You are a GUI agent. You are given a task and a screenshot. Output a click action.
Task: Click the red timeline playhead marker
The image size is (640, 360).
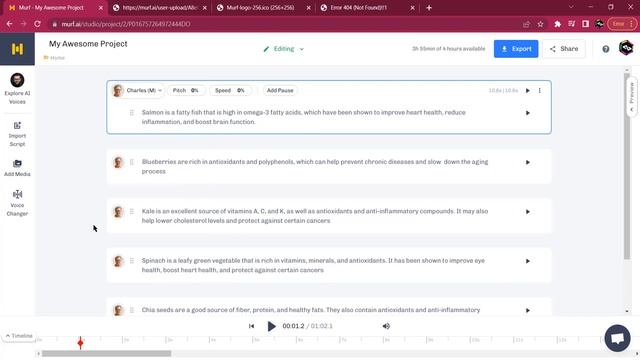[x=80, y=342]
